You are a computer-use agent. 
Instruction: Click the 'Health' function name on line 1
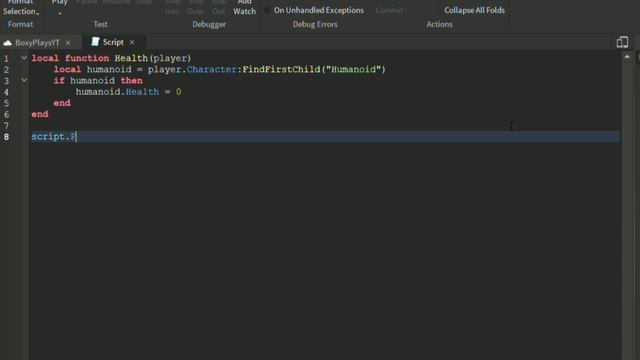click(131, 58)
